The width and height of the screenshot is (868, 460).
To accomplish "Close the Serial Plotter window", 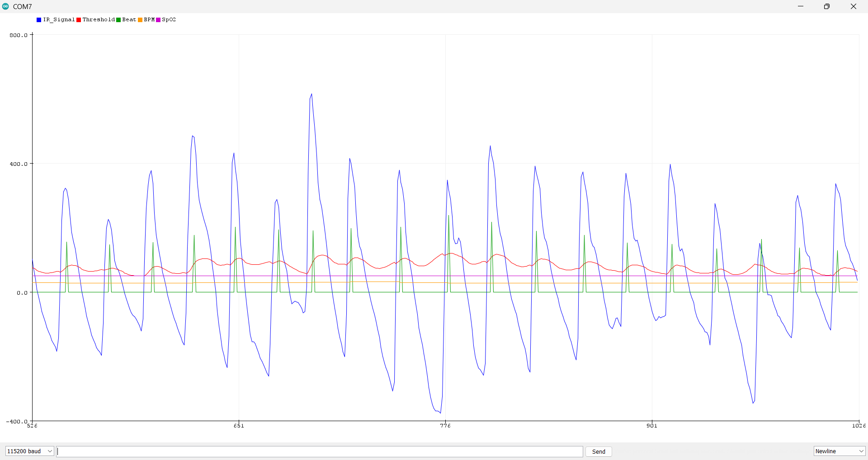I will (853, 6).
